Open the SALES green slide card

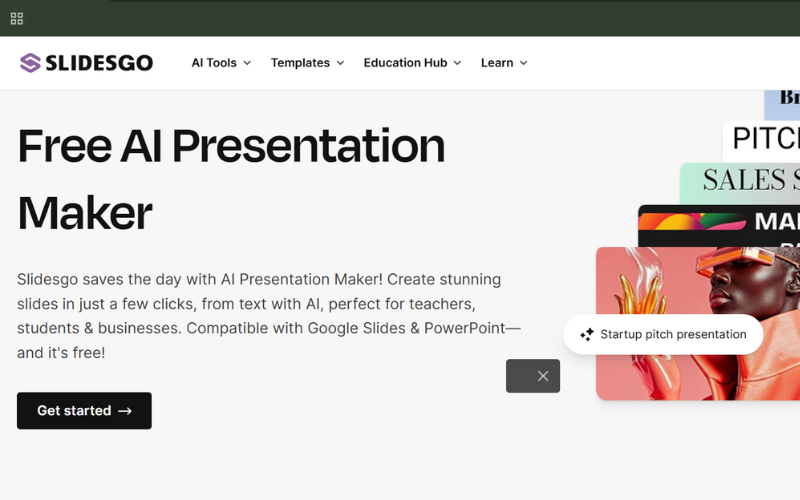(x=740, y=184)
